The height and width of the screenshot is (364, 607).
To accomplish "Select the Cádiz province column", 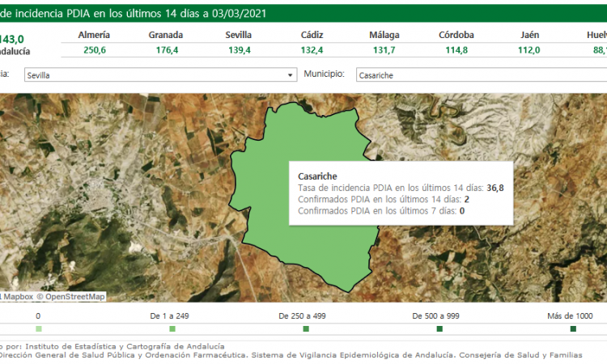I will pos(312,35).
